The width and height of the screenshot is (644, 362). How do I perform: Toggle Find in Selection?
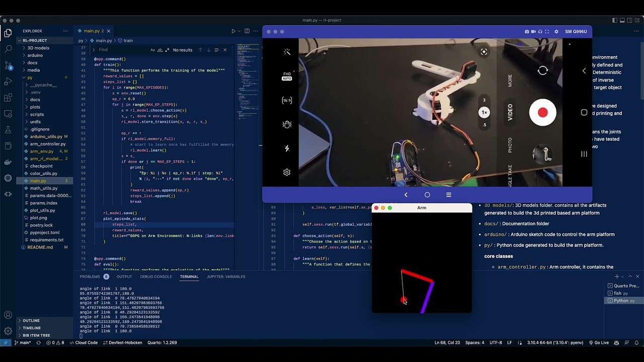point(216,50)
